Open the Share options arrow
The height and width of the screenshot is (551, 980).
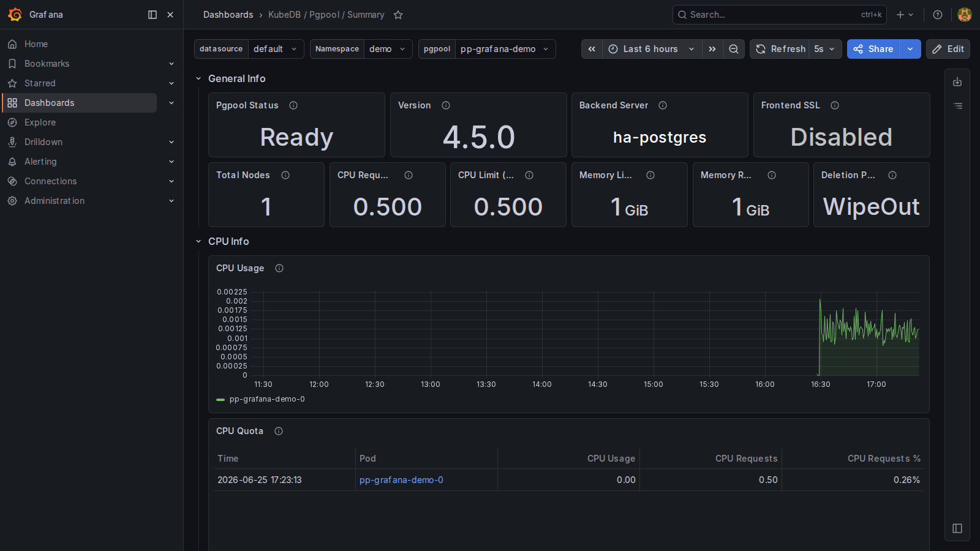(x=910, y=49)
